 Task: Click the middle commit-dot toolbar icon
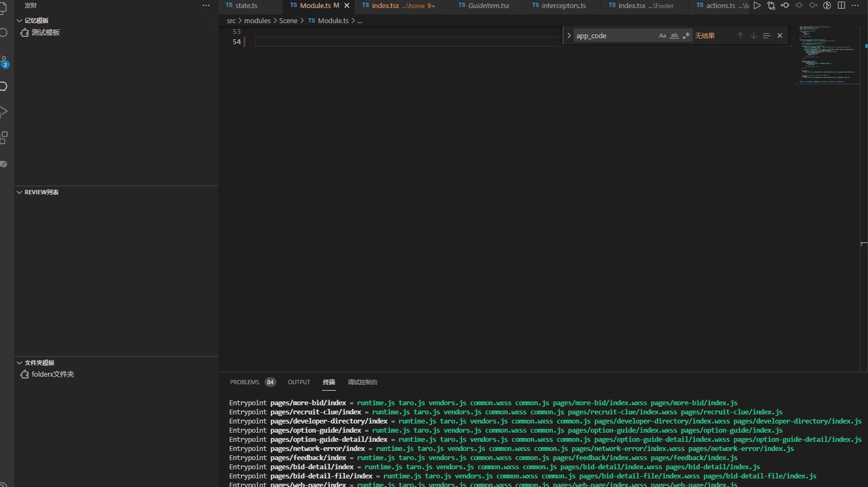tap(799, 5)
